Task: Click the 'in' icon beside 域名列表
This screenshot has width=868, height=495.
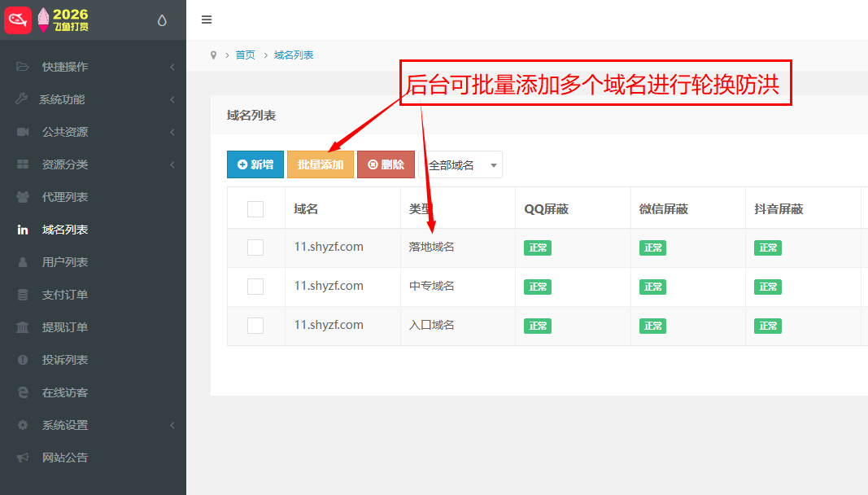Action: pyautogui.click(x=23, y=230)
